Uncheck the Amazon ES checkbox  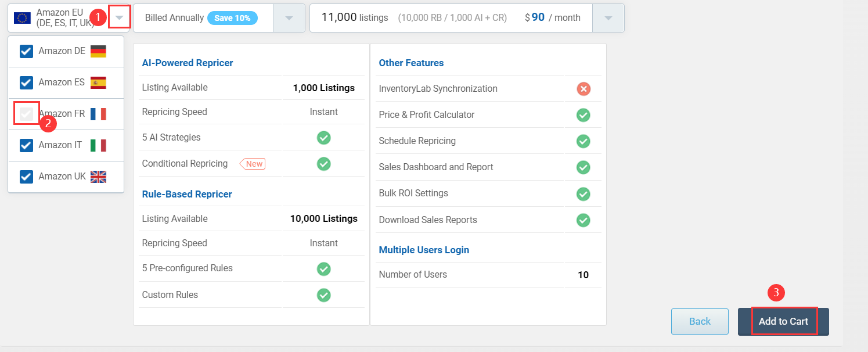tap(26, 82)
